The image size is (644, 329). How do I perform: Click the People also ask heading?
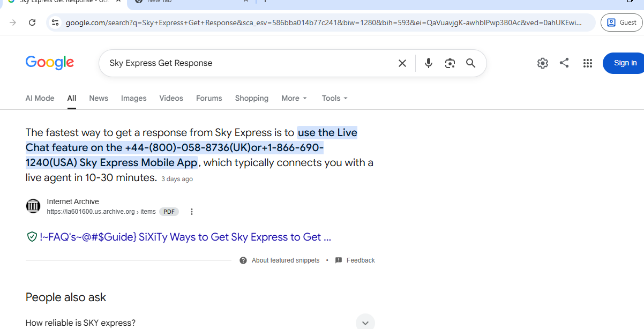coord(66,297)
